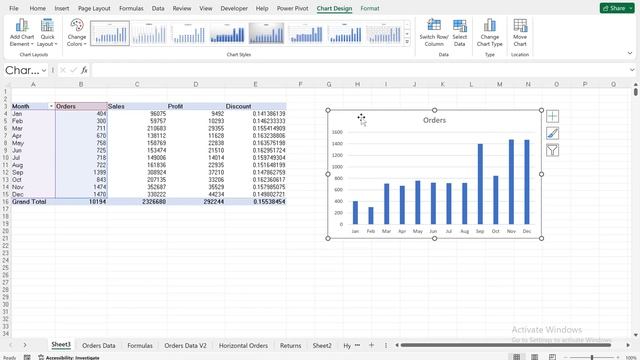The height and width of the screenshot is (360, 640).
Task: Add a new sheet with plus button
Action: click(x=371, y=345)
